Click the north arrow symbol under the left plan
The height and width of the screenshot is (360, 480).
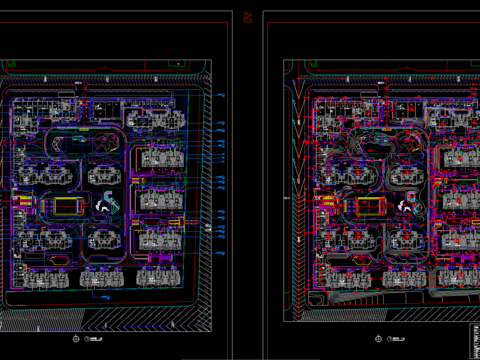[76, 339]
